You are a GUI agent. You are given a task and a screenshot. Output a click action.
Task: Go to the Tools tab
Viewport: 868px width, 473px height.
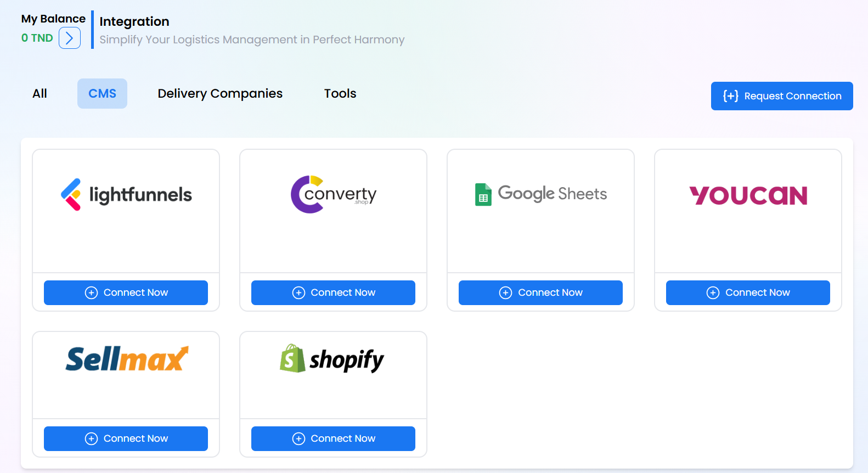[340, 93]
